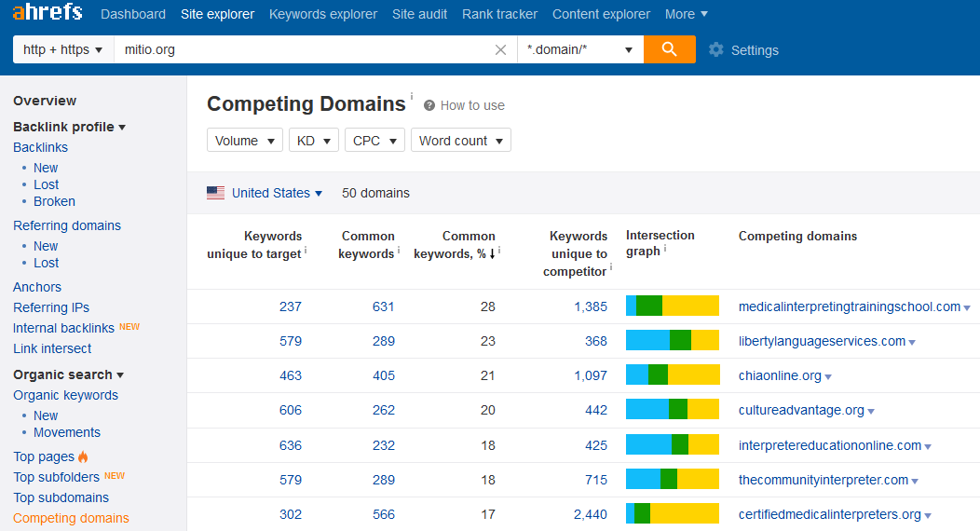This screenshot has height=531, width=980.
Task: Open the *.domain/* mode dropdown
Action: click(580, 49)
